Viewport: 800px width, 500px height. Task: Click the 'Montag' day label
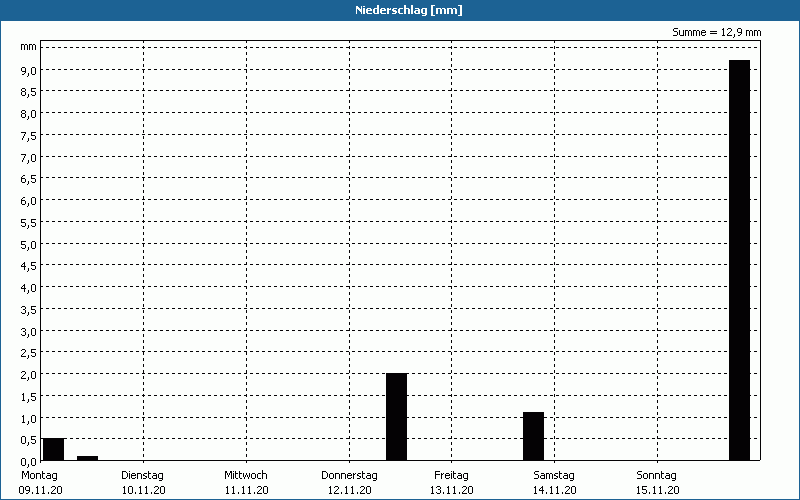click(x=39, y=475)
